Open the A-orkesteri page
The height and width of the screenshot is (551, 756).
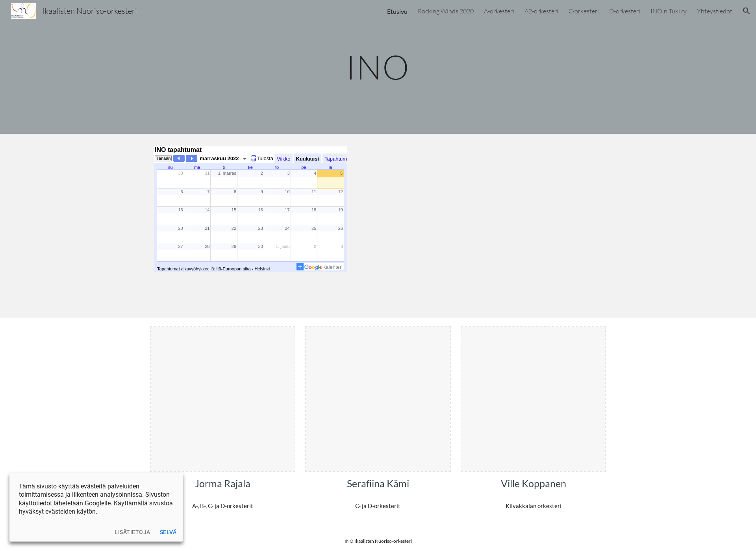click(x=499, y=11)
